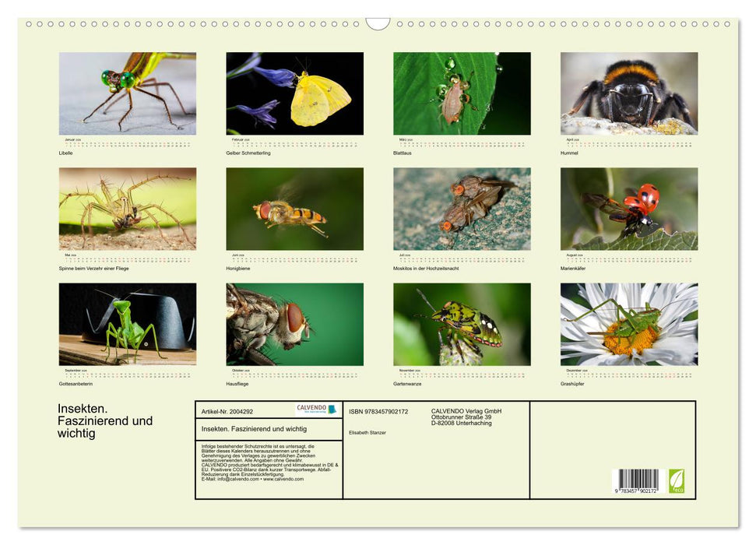Click the Gelber Schmetterling butterfly thumbnail
This screenshot has height=545, width=756.
tap(294, 95)
